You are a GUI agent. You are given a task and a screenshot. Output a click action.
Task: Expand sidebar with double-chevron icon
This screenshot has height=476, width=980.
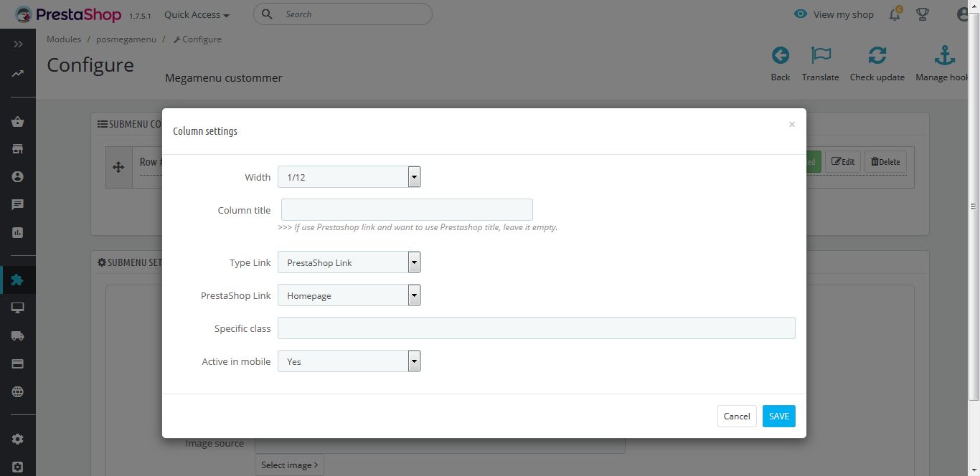point(18,44)
